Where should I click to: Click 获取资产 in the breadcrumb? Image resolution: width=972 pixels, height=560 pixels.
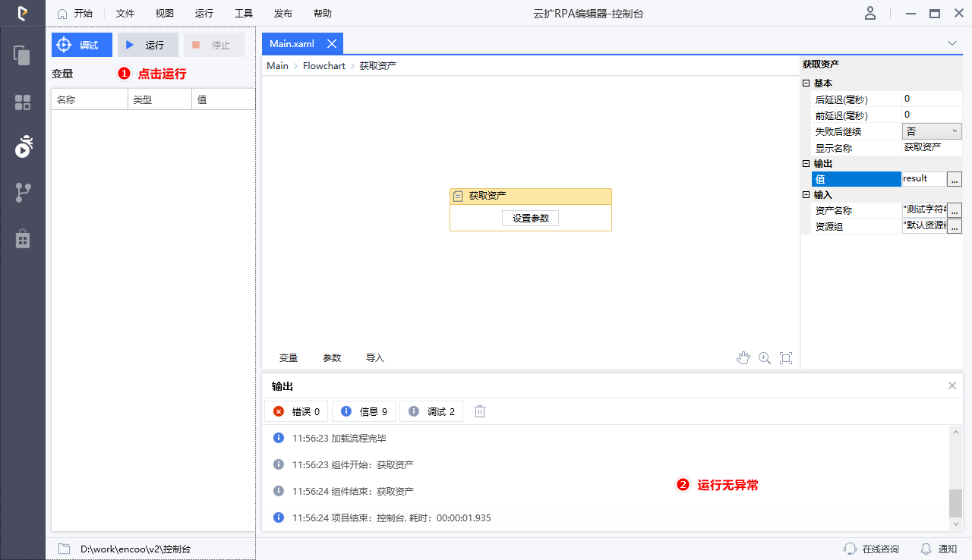[378, 66]
